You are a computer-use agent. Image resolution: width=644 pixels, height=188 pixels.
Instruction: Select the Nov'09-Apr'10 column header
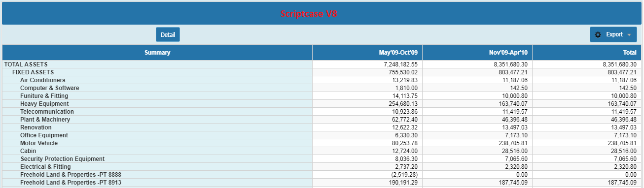[477, 53]
